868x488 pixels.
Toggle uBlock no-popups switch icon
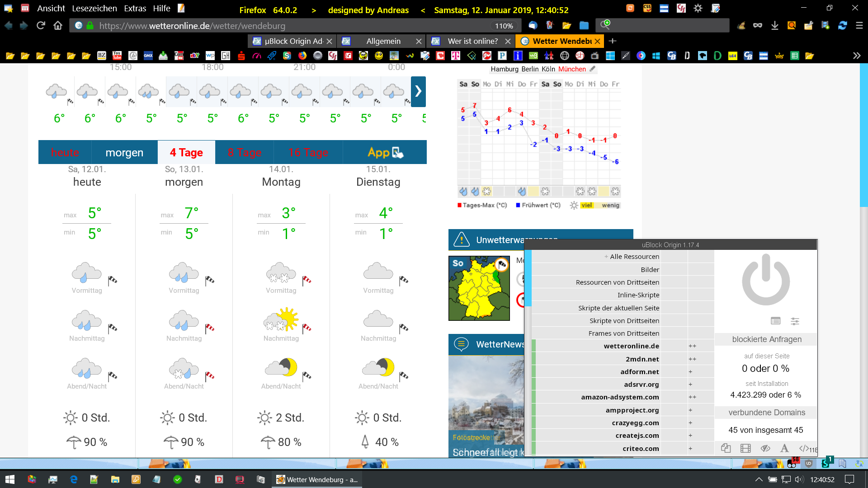click(726, 448)
